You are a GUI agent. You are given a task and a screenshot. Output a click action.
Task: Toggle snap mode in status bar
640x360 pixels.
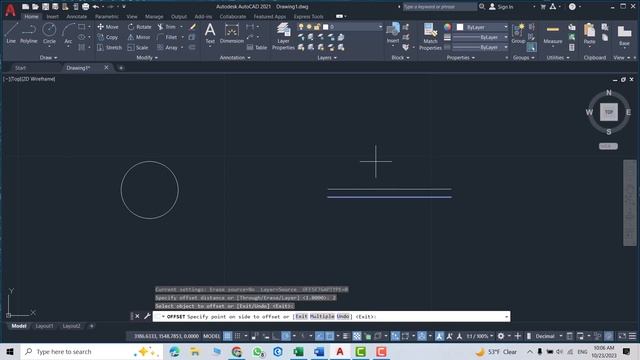tap(238, 336)
